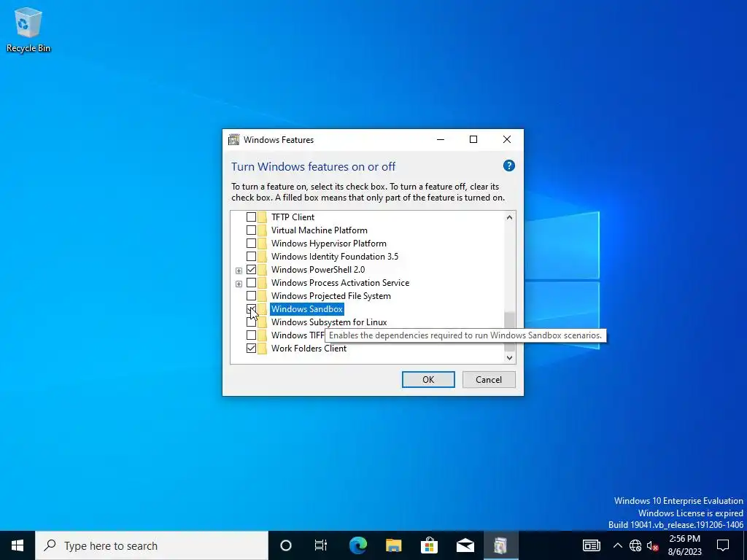Image resolution: width=747 pixels, height=560 pixels.
Task: Click the muted speaker tray icon
Action: click(x=652, y=545)
